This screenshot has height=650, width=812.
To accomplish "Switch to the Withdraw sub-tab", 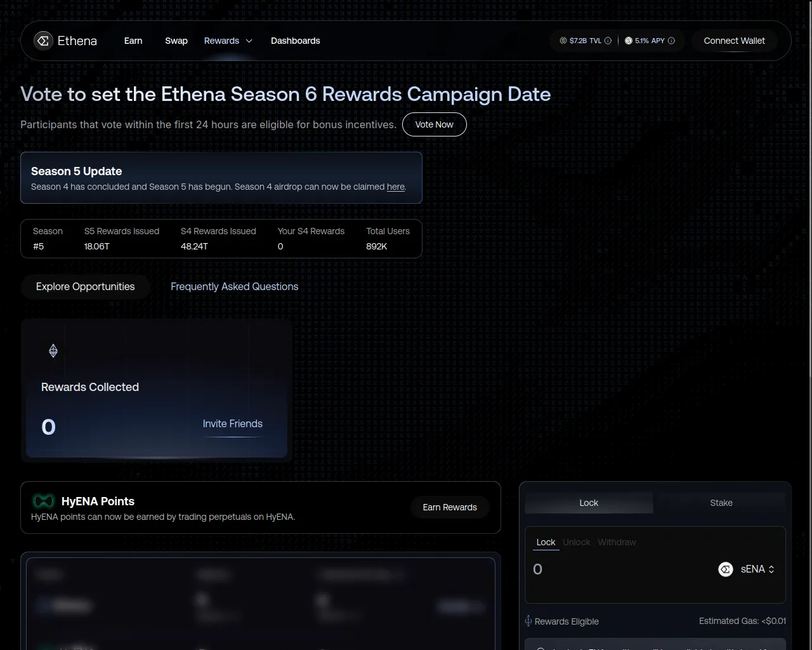I will 617,542.
